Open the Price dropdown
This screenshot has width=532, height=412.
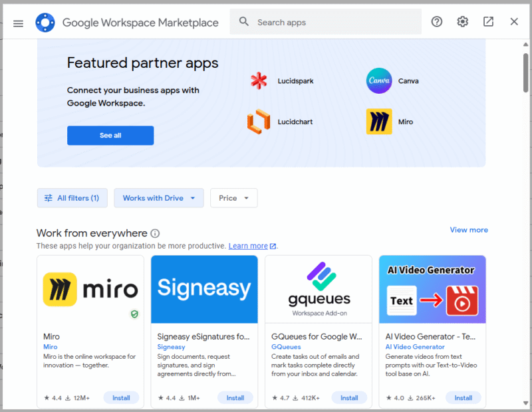(233, 197)
